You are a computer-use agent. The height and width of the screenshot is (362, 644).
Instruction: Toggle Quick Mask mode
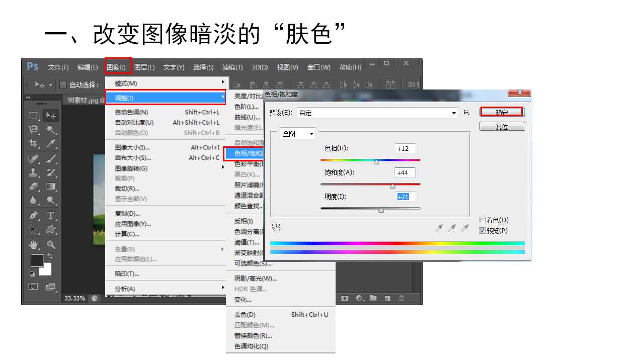click(x=33, y=287)
